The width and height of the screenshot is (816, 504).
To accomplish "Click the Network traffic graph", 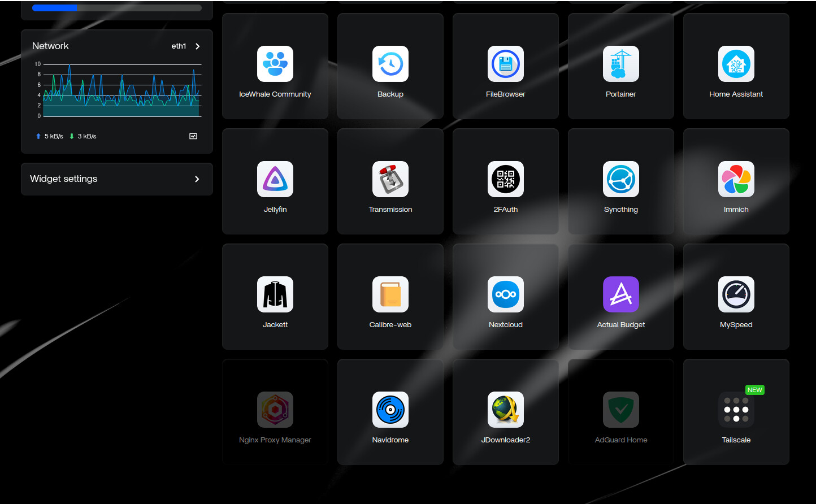I will click(121, 90).
